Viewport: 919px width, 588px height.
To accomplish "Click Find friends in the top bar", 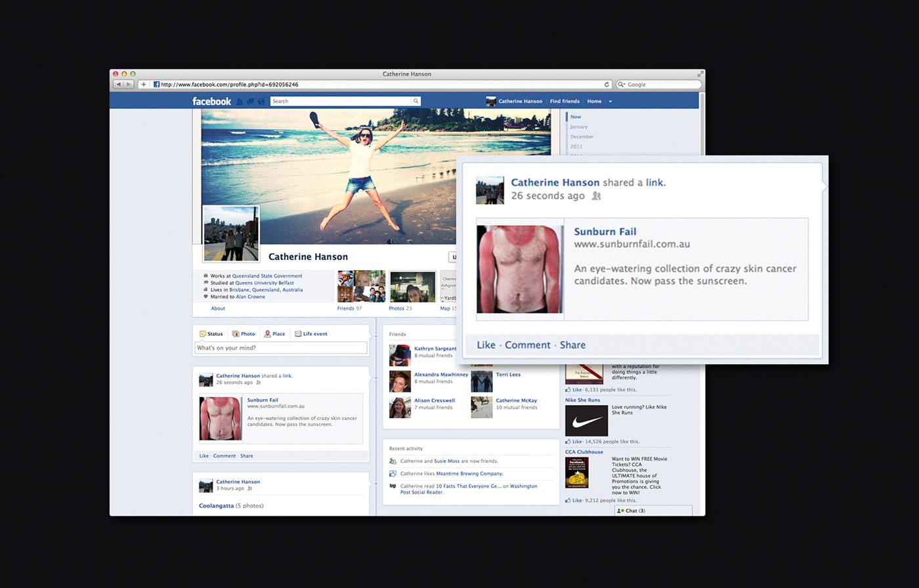I will (x=565, y=102).
